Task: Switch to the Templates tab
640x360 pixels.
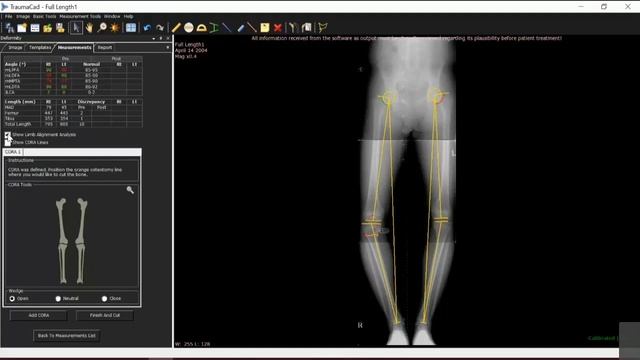Action: (x=40, y=48)
